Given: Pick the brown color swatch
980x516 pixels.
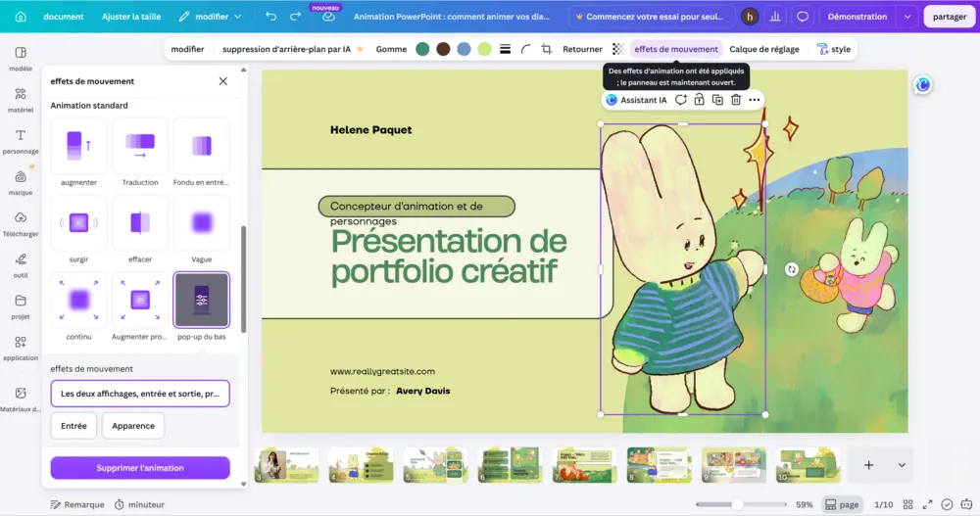Looking at the screenshot, I should click(443, 49).
